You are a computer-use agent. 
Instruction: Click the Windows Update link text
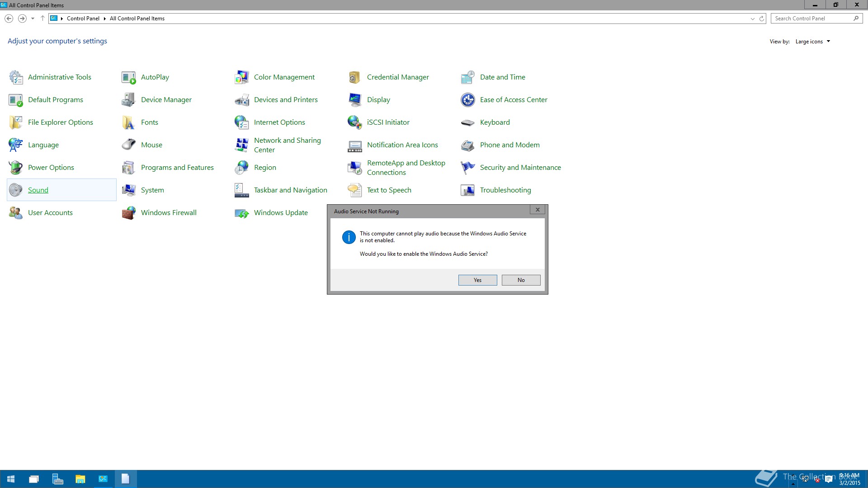(x=281, y=213)
